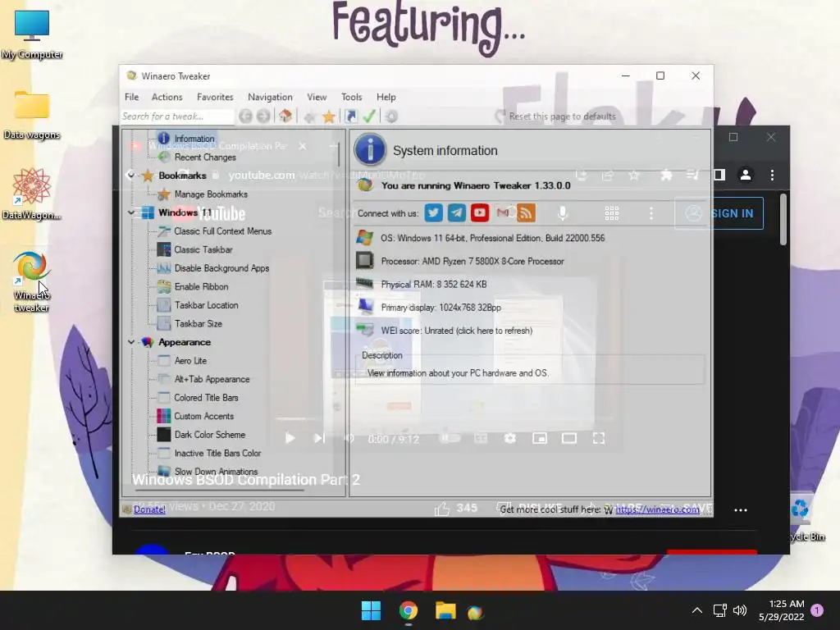The image size is (840, 630).
Task: Click the Search for a tweak field
Action: (x=177, y=116)
